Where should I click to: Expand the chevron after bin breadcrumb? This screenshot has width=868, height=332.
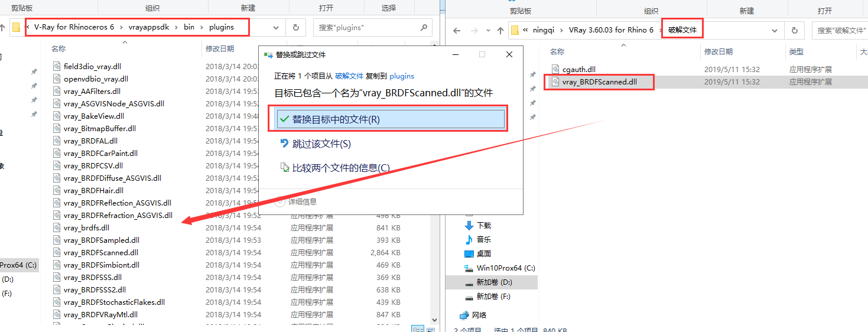coord(201,27)
